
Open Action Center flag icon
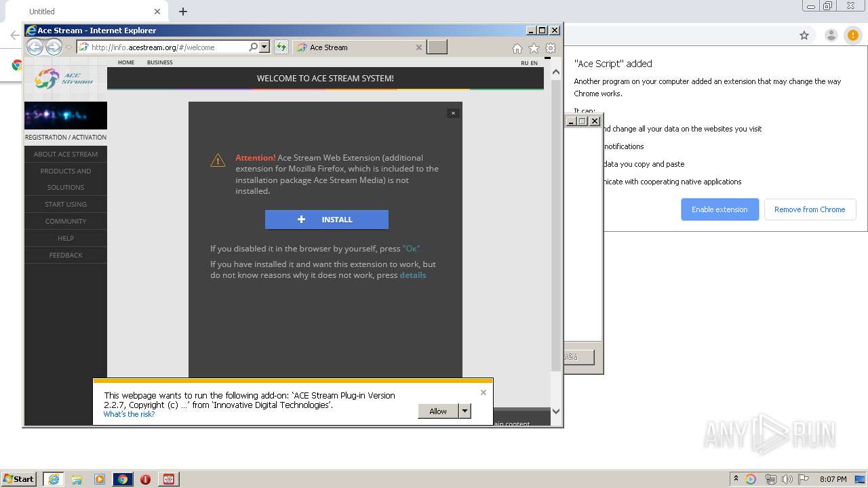804,479
